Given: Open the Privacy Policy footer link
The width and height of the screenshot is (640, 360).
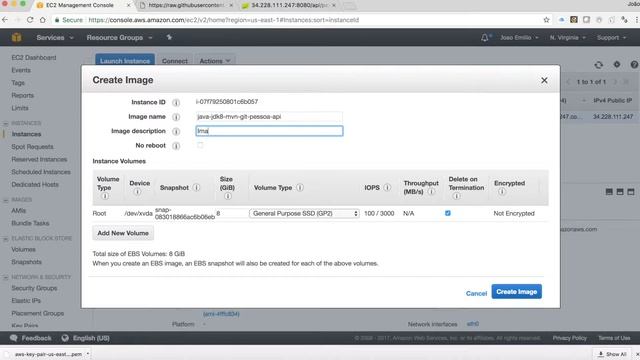Looking at the screenshot, I should pyautogui.click(x=569, y=338).
